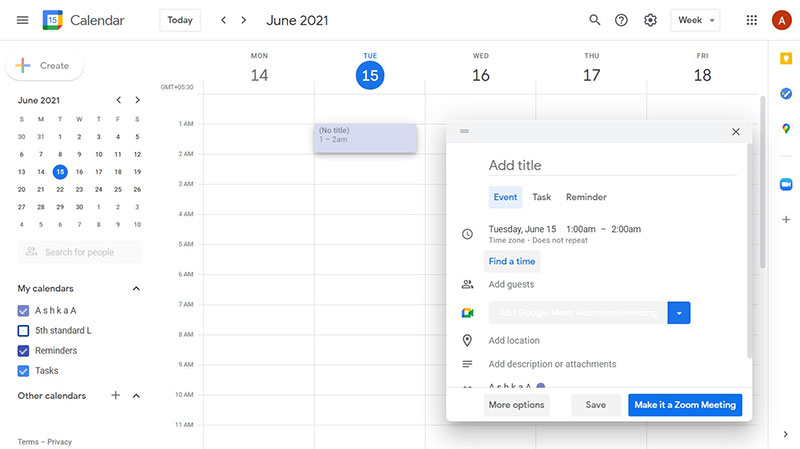Switch to the Task tab
The height and width of the screenshot is (449, 800).
pyautogui.click(x=541, y=197)
